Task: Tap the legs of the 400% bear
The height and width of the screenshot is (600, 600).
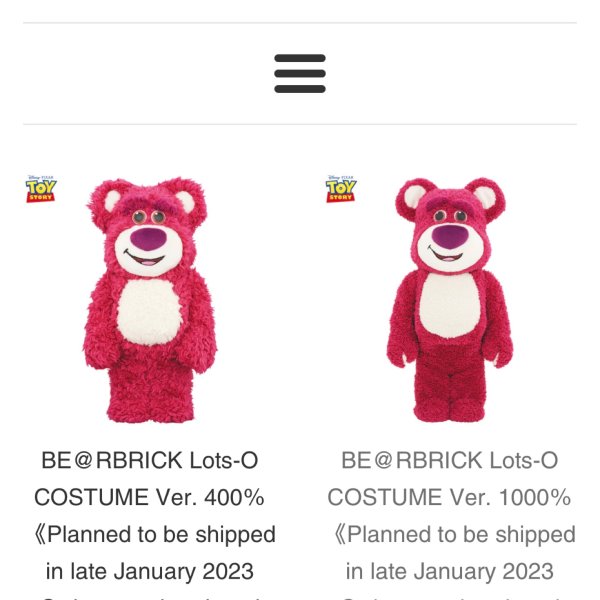Action: point(150,394)
